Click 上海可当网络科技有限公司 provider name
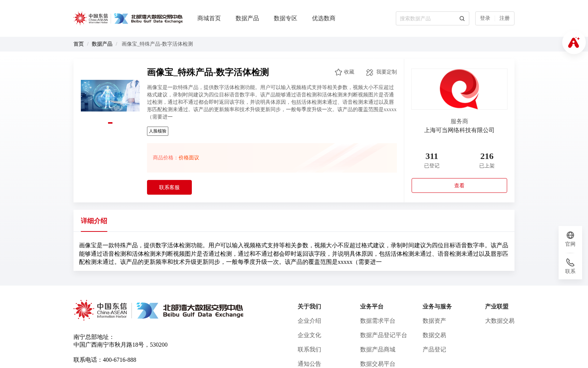 click(459, 130)
